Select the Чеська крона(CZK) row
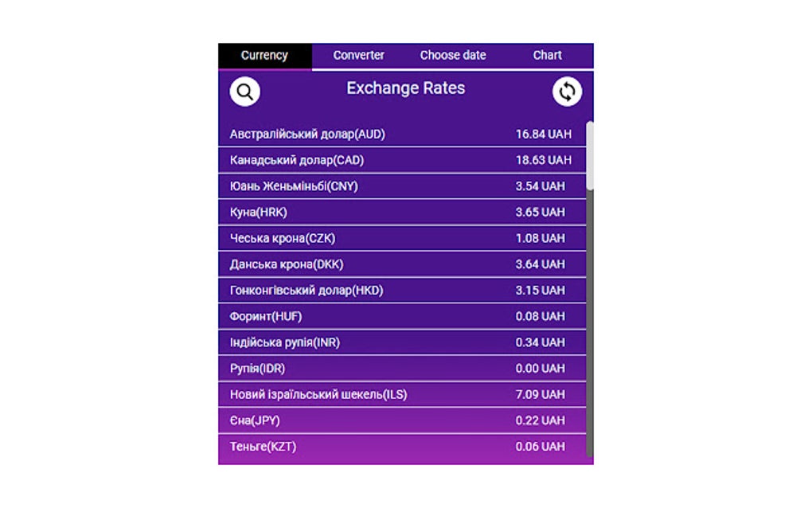The width and height of the screenshot is (812, 508). click(x=402, y=238)
